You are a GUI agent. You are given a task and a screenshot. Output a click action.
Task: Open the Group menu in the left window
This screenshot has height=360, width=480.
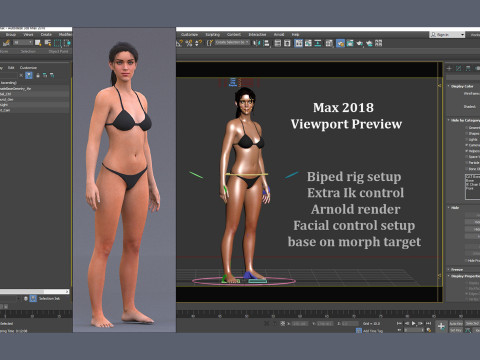[11, 35]
